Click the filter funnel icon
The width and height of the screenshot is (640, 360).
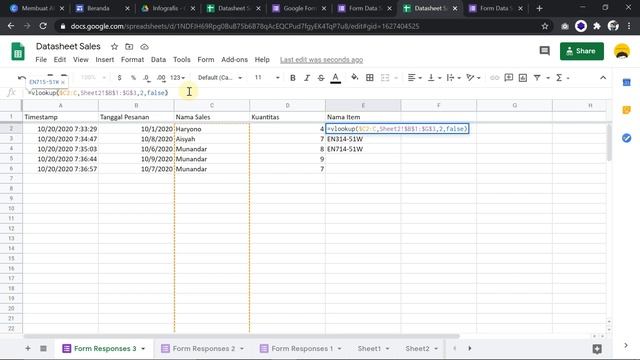pyautogui.click(x=537, y=78)
